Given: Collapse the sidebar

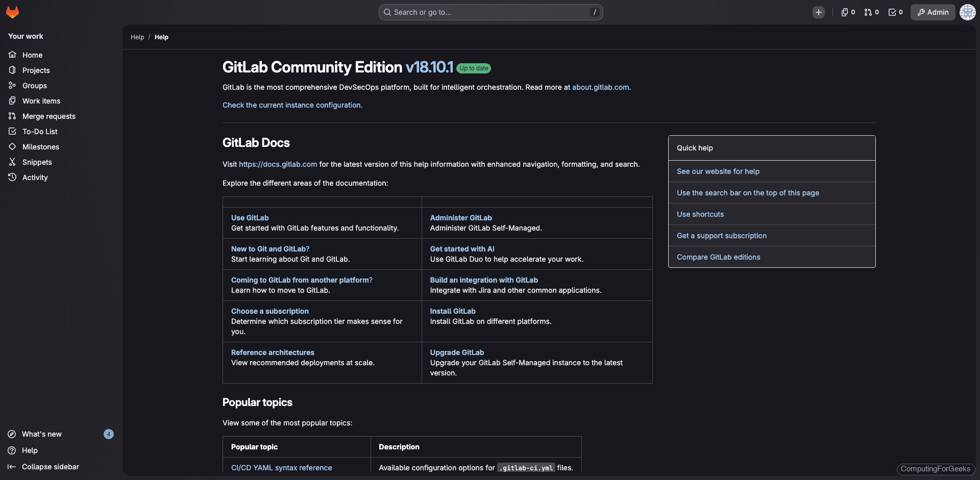Looking at the screenshot, I should pyautogui.click(x=51, y=466).
